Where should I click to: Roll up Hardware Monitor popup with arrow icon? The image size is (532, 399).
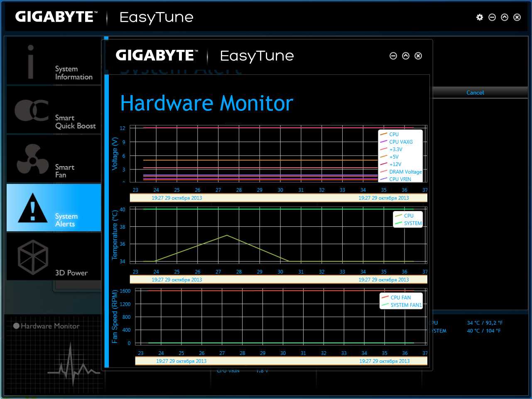point(406,56)
